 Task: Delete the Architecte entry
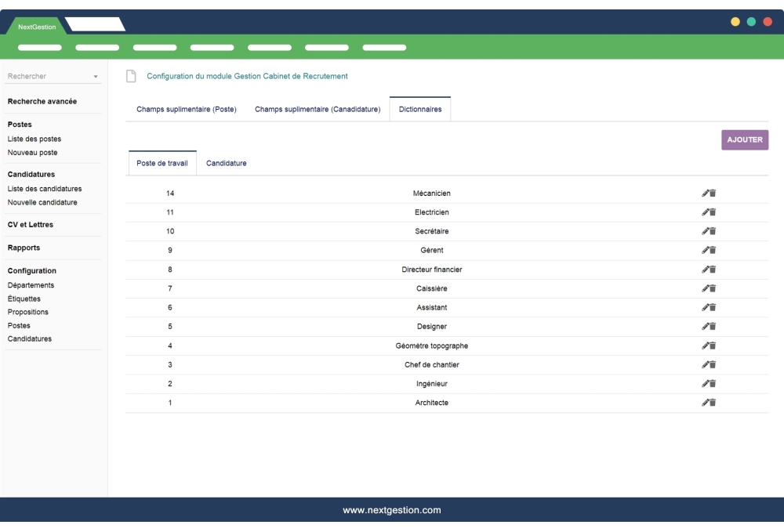click(x=713, y=402)
